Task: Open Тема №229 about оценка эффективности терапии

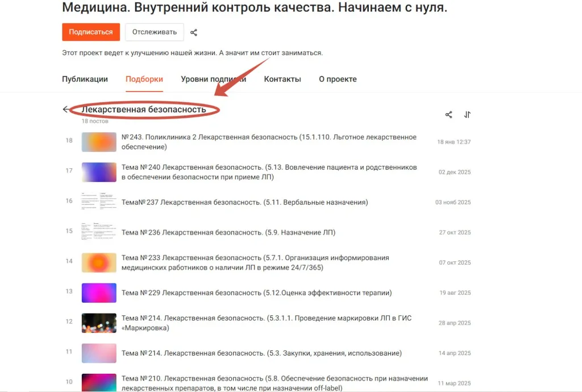Action: point(257,293)
